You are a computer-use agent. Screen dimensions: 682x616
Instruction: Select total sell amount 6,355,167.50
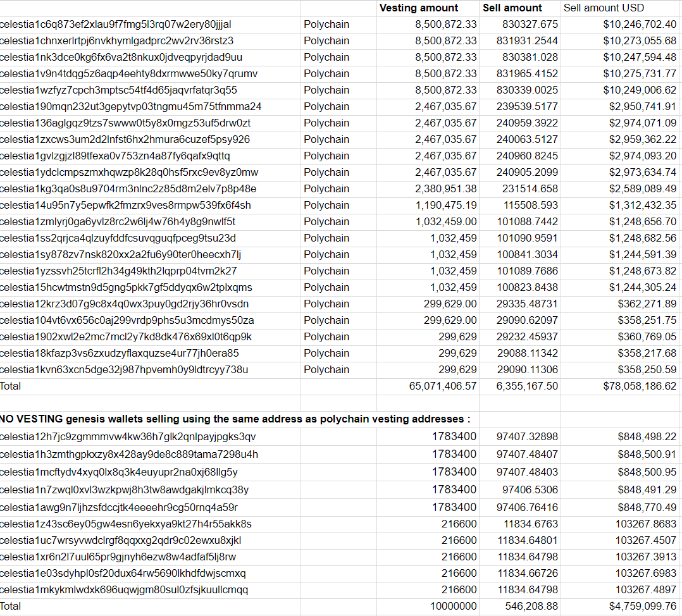click(527, 386)
